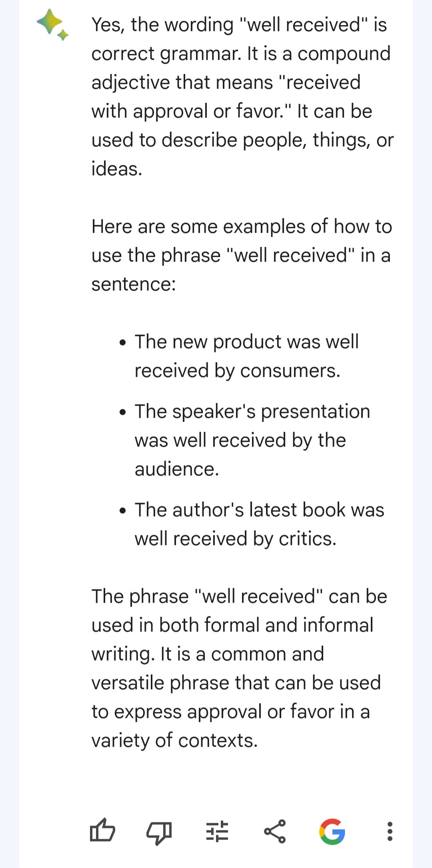Select the word 'contexts.' at the response end

(x=218, y=741)
